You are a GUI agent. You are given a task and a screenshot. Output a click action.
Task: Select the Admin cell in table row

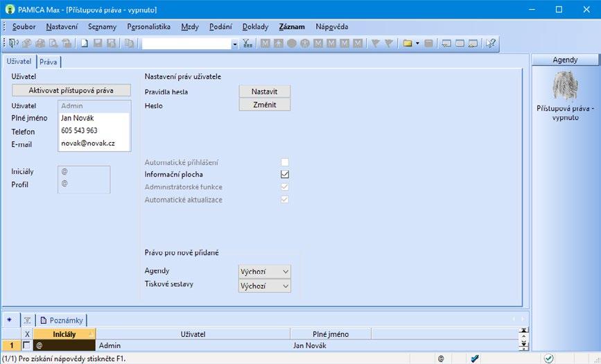point(193,345)
